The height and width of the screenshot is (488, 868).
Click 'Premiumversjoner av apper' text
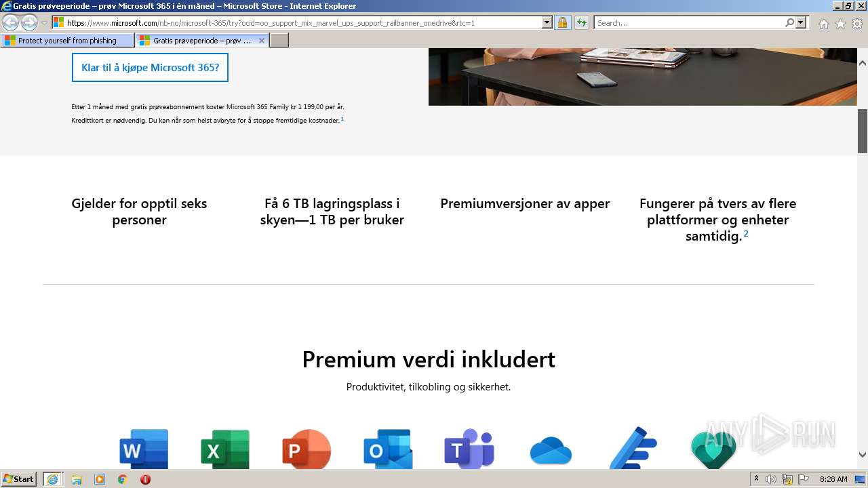[x=525, y=203]
